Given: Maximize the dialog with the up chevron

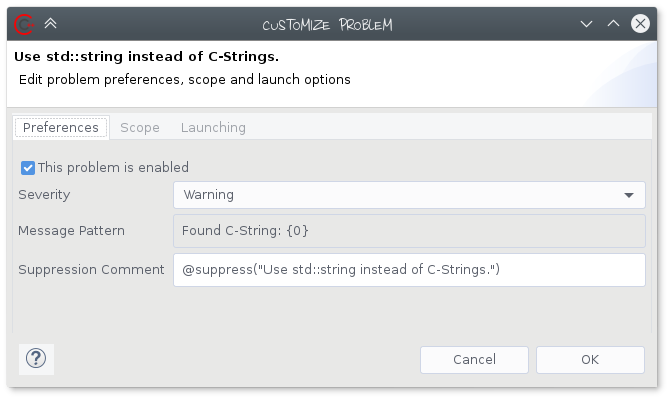Looking at the screenshot, I should (613, 24).
